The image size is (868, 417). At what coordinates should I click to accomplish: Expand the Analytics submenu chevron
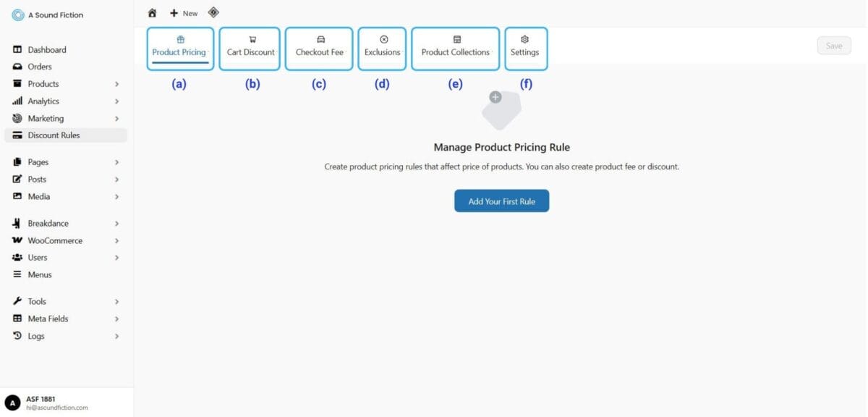coord(116,101)
